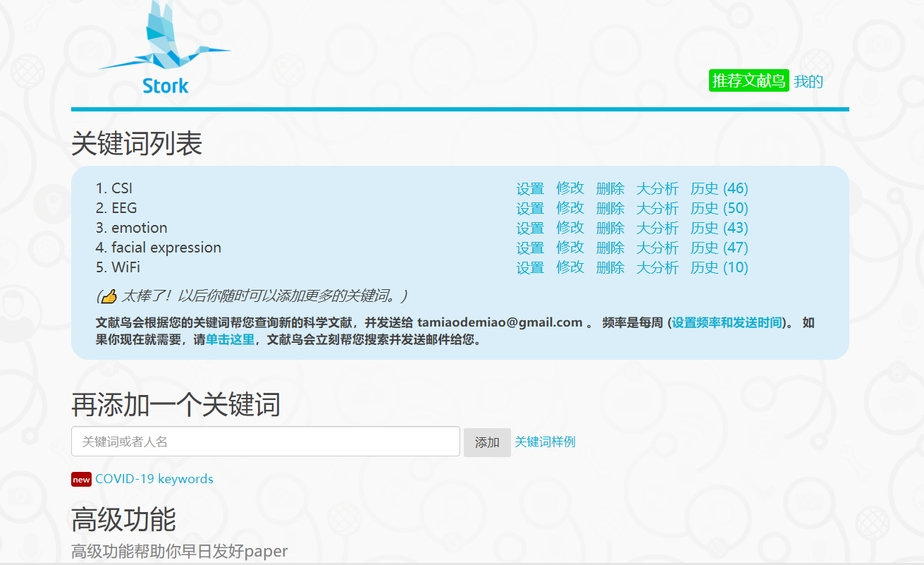The height and width of the screenshot is (565, 924).
Task: Click the Stork bird logo
Action: [x=164, y=47]
